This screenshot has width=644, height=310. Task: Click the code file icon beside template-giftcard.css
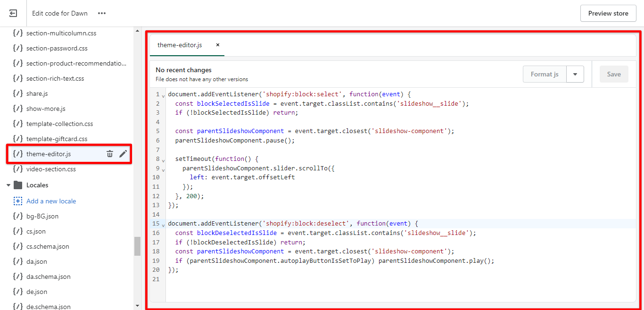point(18,139)
